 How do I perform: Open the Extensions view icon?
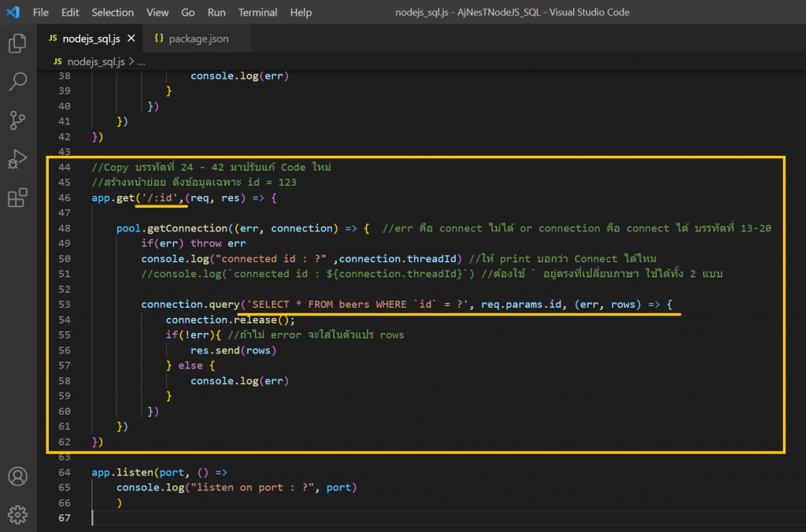click(17, 198)
